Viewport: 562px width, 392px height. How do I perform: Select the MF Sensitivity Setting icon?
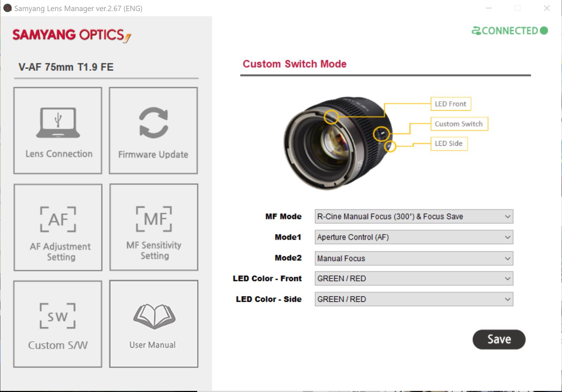[x=154, y=219]
